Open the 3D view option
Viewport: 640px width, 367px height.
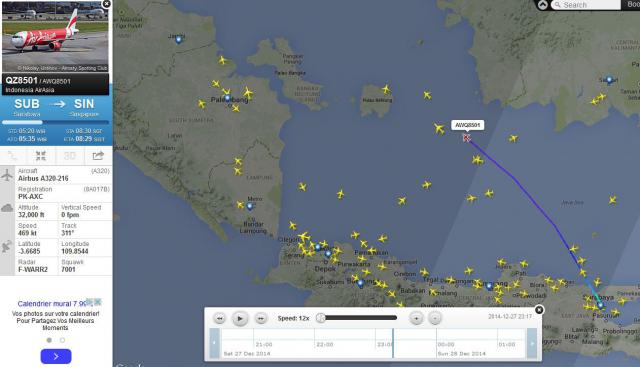[x=69, y=156]
